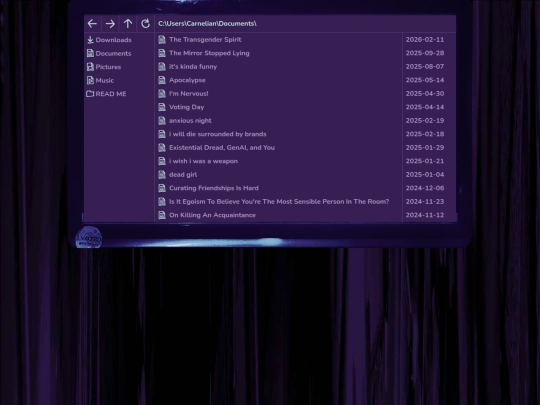
Task: Click the READ ME folder icon
Action: point(90,94)
